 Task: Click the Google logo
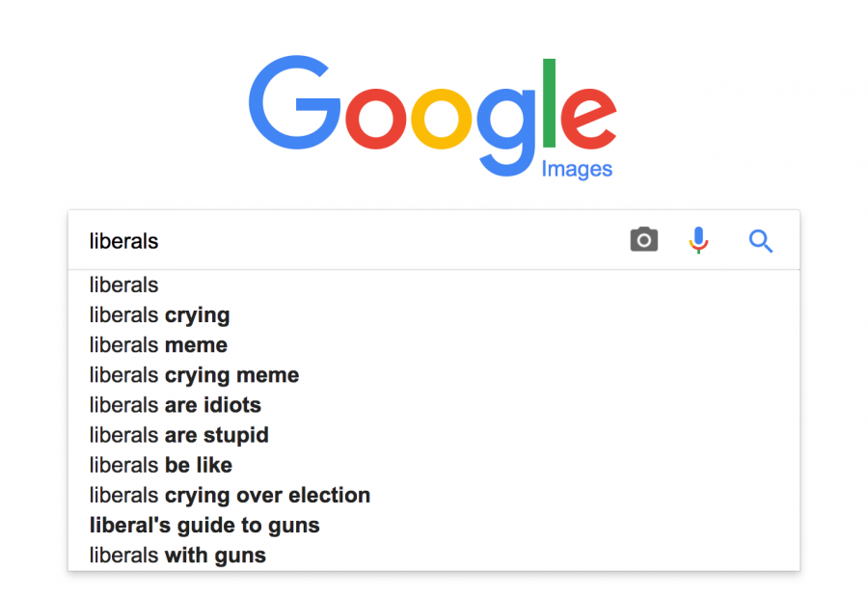pos(432,117)
